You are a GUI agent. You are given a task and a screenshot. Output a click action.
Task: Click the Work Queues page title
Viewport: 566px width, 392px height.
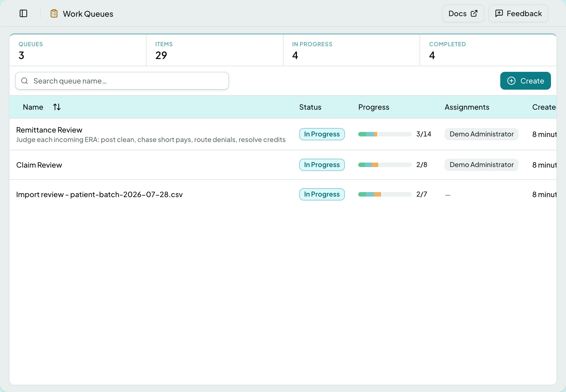pyautogui.click(x=88, y=14)
